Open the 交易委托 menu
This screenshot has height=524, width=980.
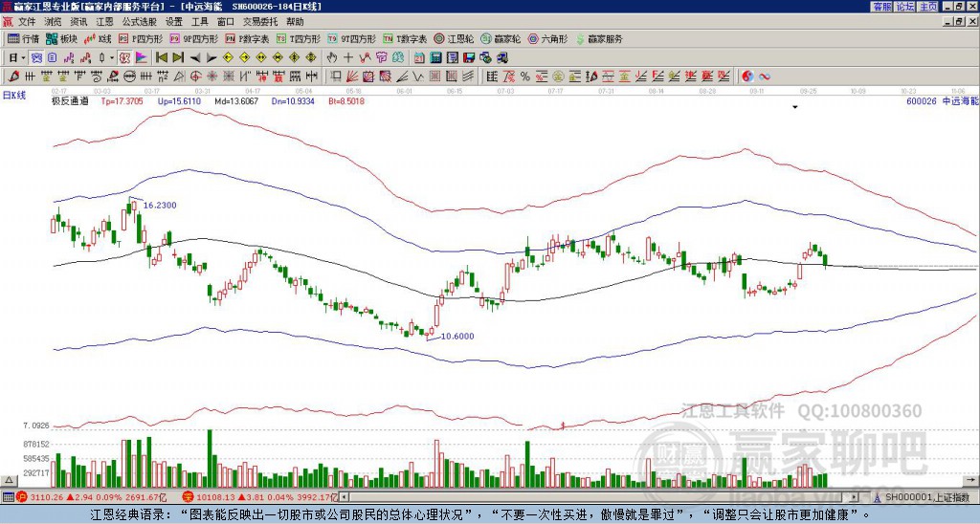pos(260,22)
